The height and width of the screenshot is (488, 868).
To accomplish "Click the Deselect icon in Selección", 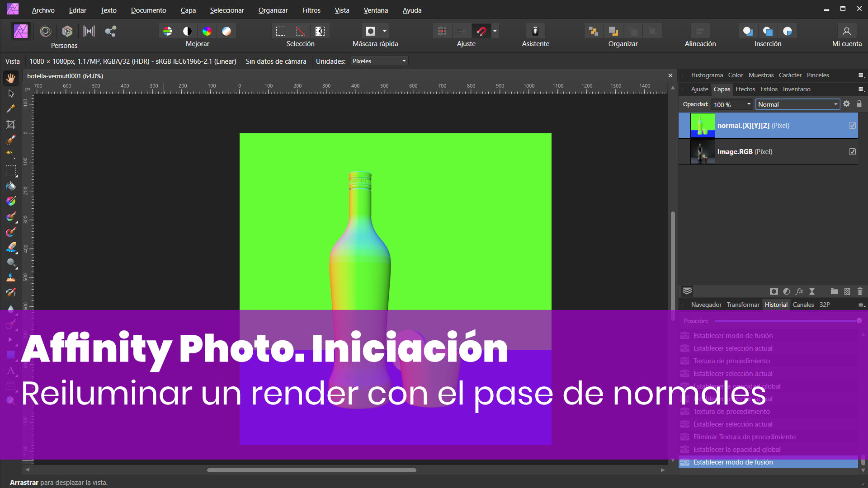I will pyautogui.click(x=301, y=31).
